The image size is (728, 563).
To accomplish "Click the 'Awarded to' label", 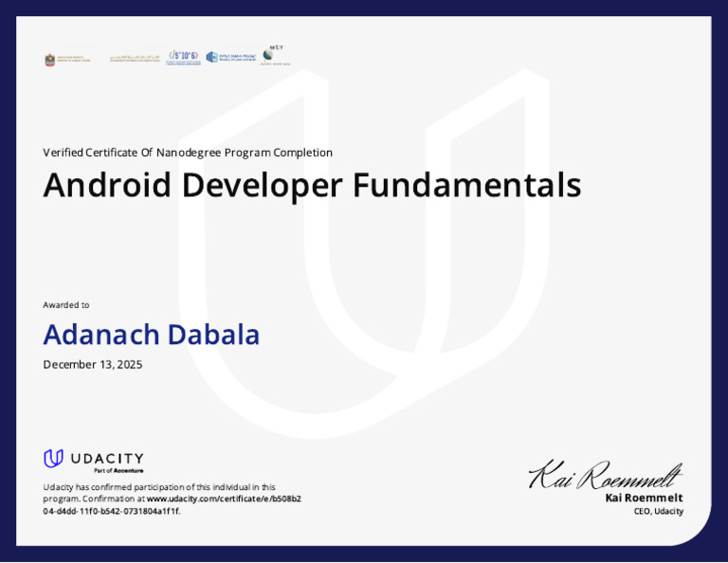I will click(x=66, y=305).
